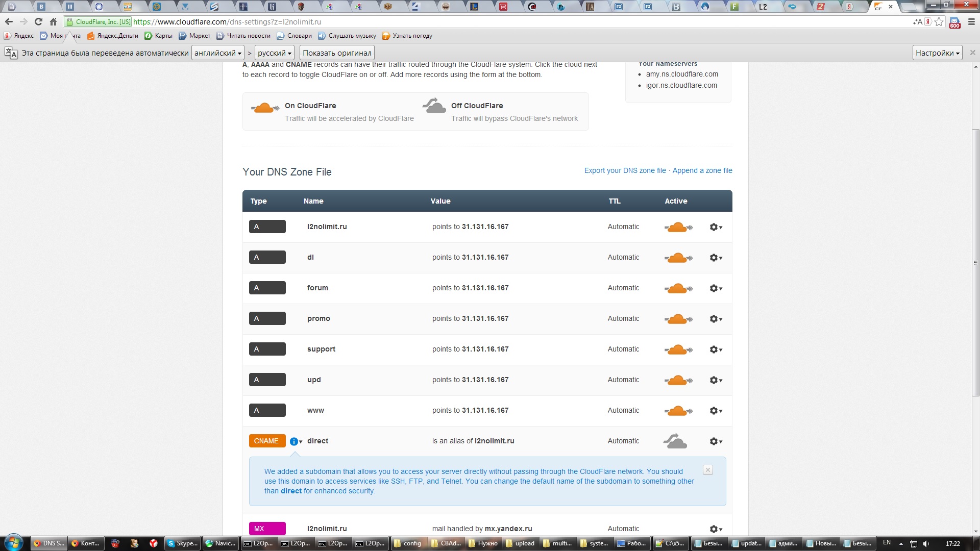Click browser home icon
980x551 pixels.
53,22
